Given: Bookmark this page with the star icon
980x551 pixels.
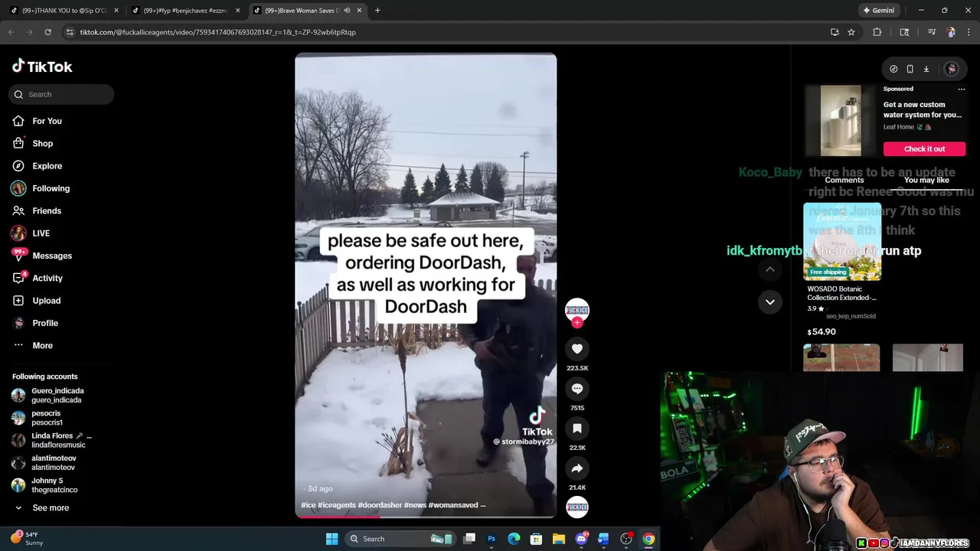Looking at the screenshot, I should click(x=851, y=32).
